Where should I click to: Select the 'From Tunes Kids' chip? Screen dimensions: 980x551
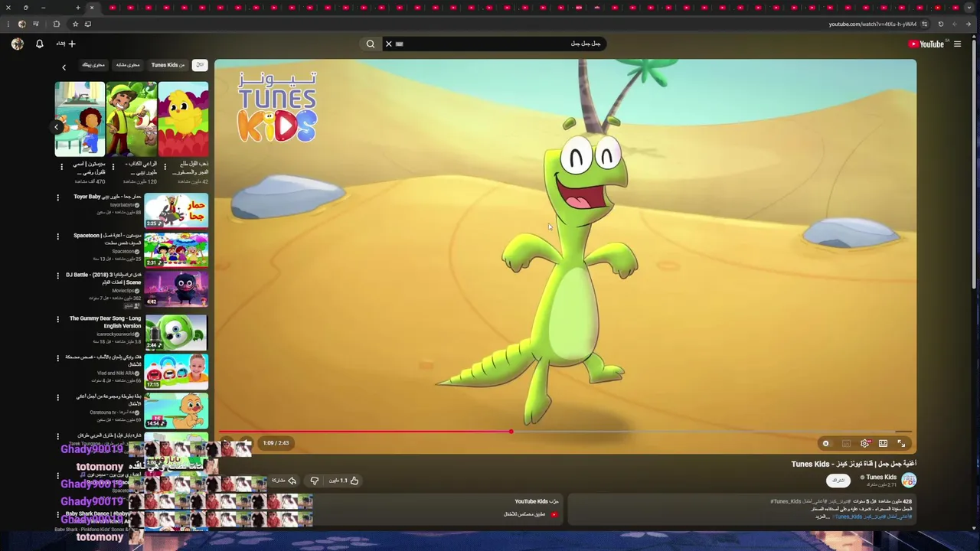coord(168,65)
